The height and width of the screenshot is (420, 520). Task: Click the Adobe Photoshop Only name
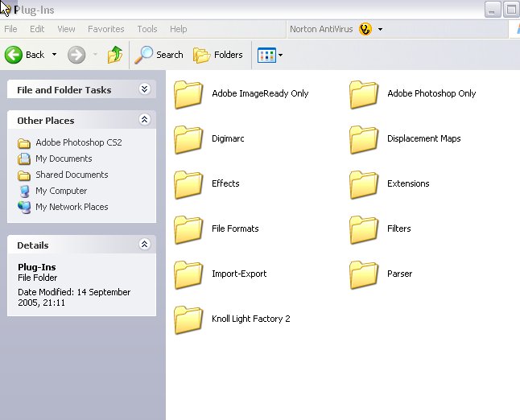(431, 93)
